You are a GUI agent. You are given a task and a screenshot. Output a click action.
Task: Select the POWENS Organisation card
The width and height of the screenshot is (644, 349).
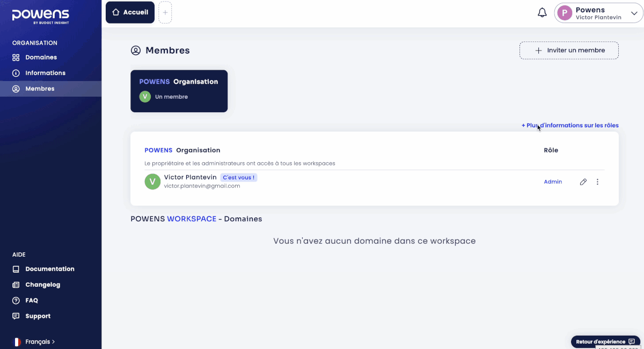point(179,91)
